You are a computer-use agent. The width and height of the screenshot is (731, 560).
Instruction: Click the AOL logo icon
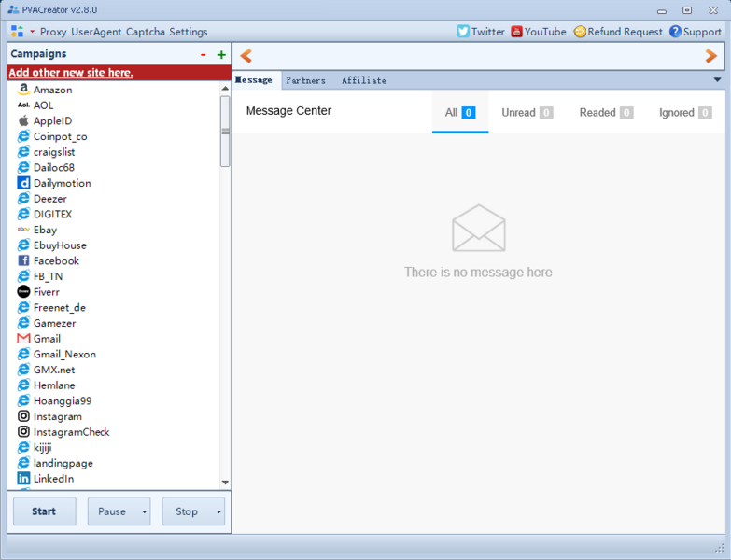click(23, 105)
